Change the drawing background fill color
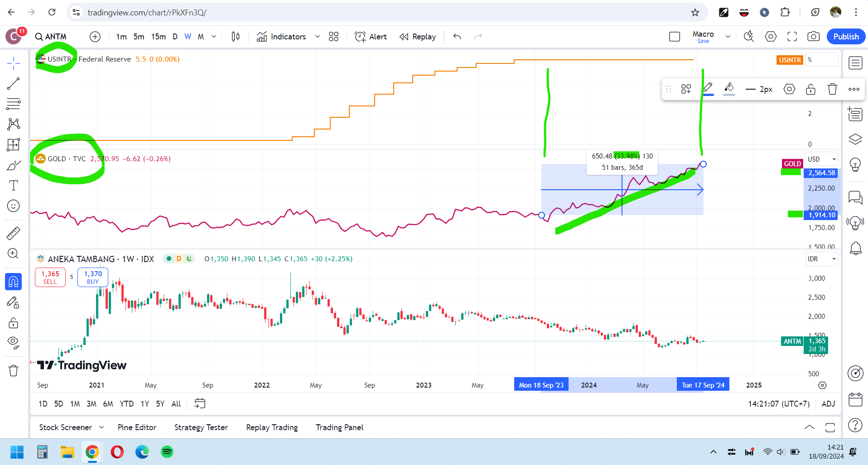Viewport: 868px width, 465px height. tap(729, 89)
